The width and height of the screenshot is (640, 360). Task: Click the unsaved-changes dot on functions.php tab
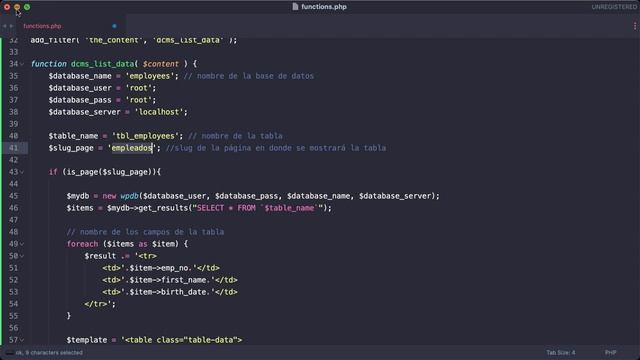point(114,26)
